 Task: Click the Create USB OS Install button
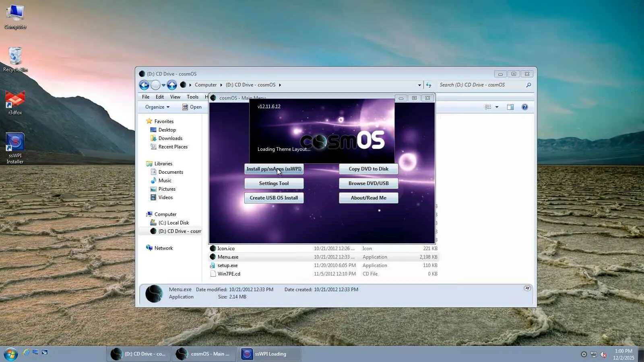click(274, 198)
